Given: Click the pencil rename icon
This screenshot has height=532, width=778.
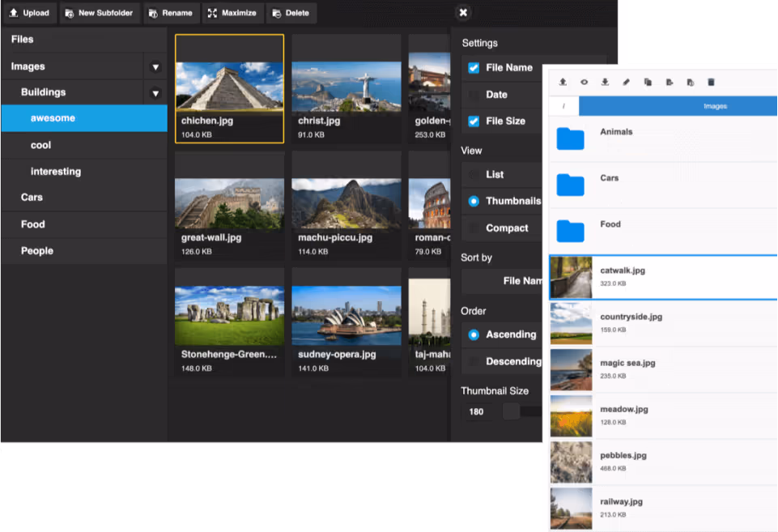Looking at the screenshot, I should [x=626, y=82].
